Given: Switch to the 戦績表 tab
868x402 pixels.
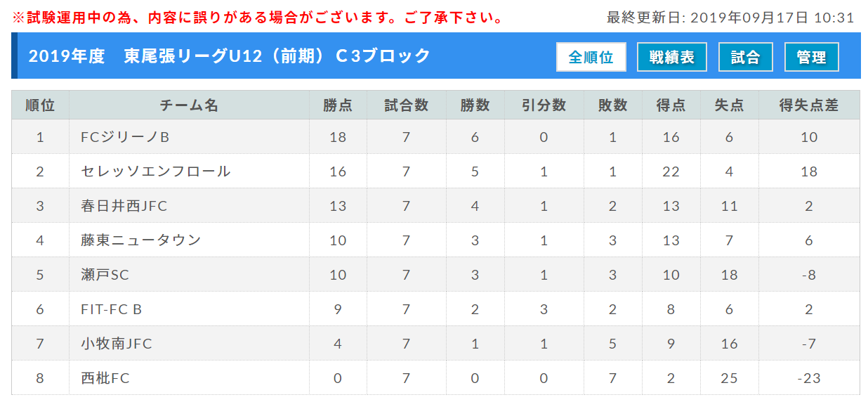Looking at the screenshot, I should tap(672, 57).
